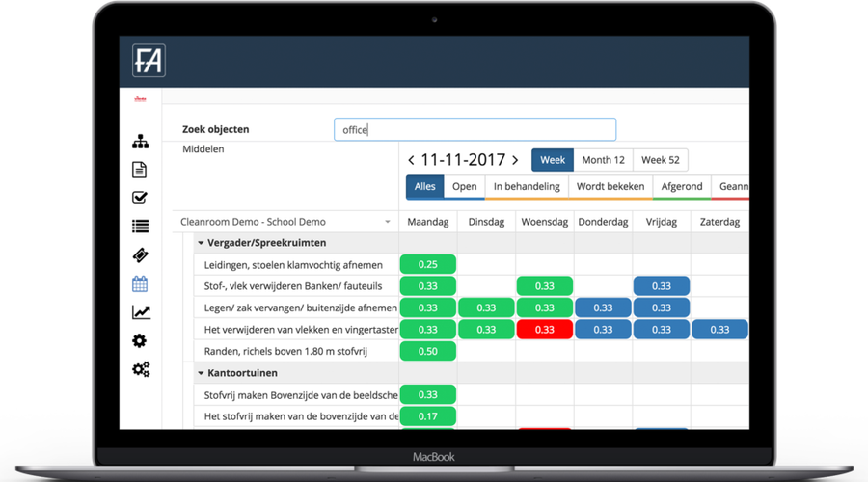Open green 0.25 task on Maandag

point(428,264)
